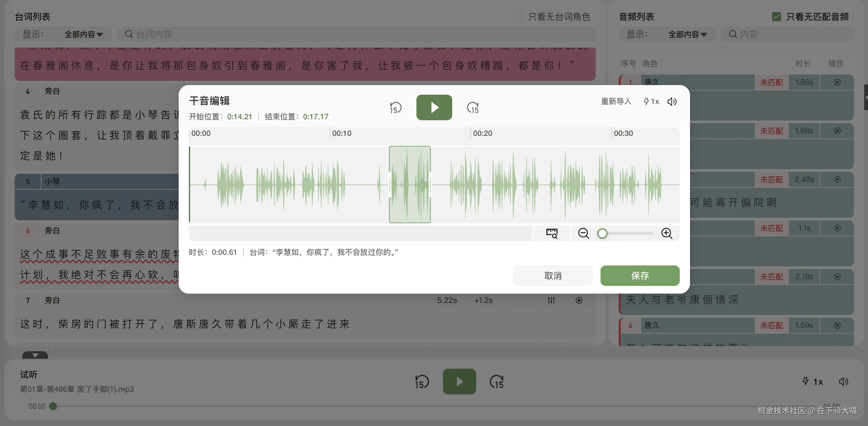Viewport: 868px width, 426px height.
Task: Uncheck the 只看无匹配音频 checkbox
Action: tap(776, 17)
